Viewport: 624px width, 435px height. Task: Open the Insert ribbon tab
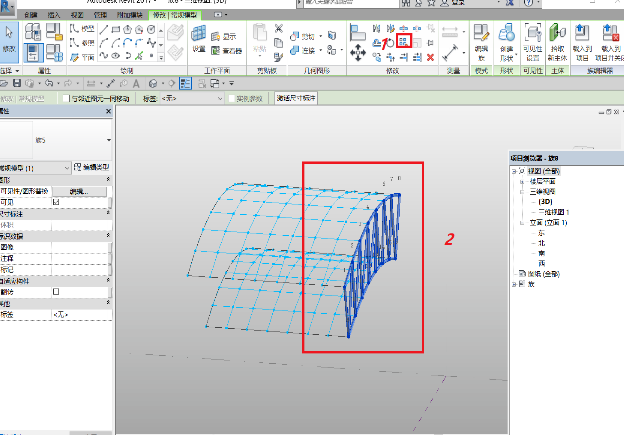(x=54, y=15)
